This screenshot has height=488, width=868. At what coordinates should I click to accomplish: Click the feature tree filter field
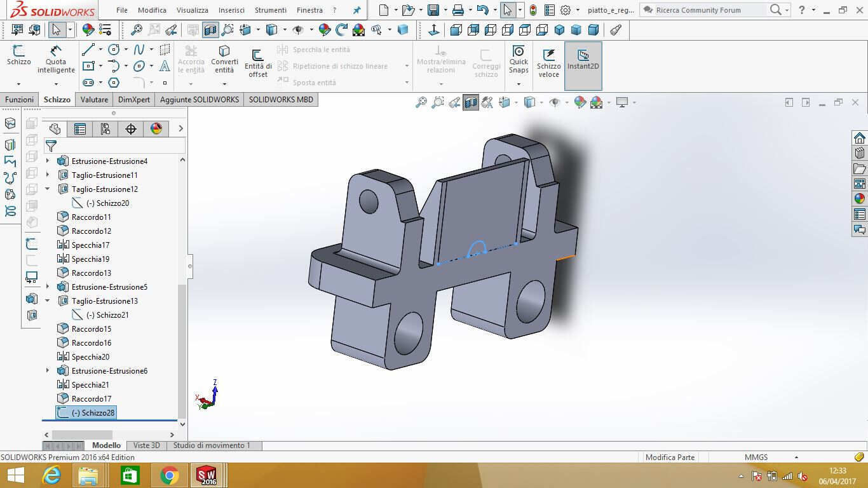[x=114, y=146]
